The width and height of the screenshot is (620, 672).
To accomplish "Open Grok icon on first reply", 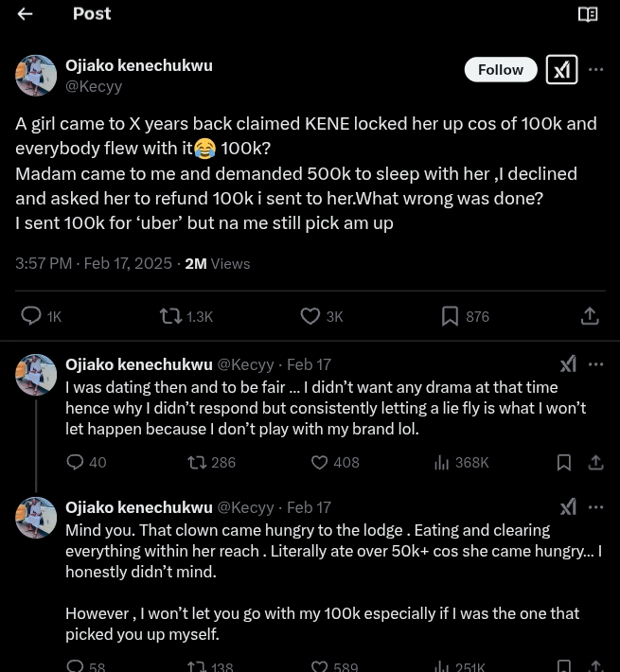I will (568, 364).
